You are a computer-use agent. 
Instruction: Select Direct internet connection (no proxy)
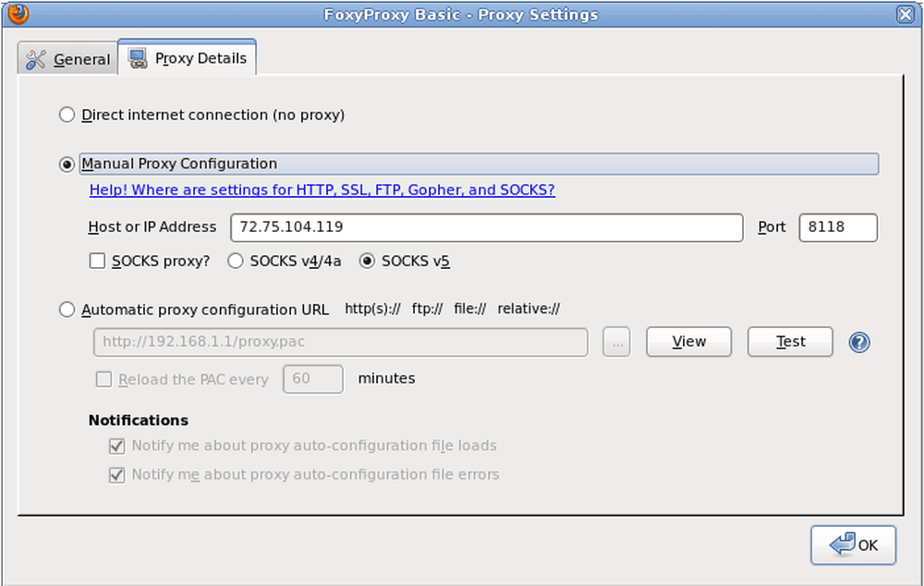[x=67, y=114]
